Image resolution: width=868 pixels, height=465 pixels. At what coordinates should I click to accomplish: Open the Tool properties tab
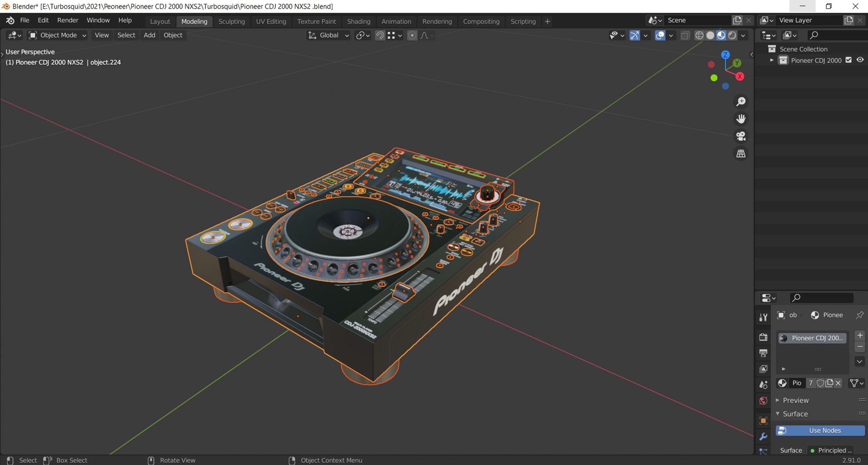(x=763, y=317)
